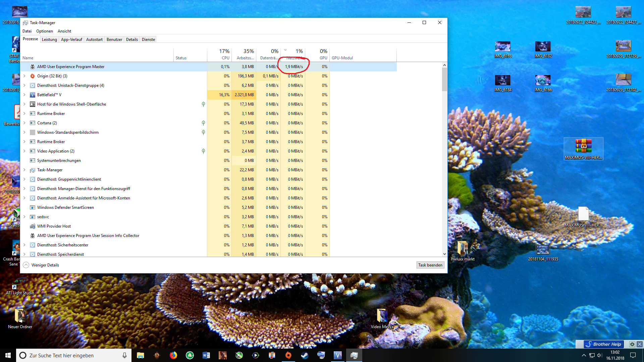
Task: Click the Battlefield V process icon
Action: tap(33, 95)
